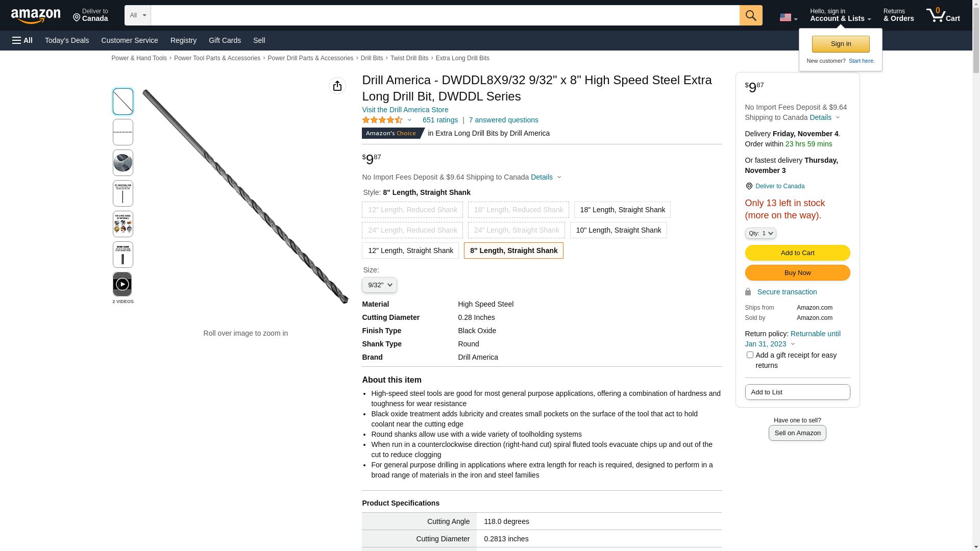Select 18" Length, Straight Shank style
Screen dimensions: 980x551
pyautogui.click(x=622, y=210)
